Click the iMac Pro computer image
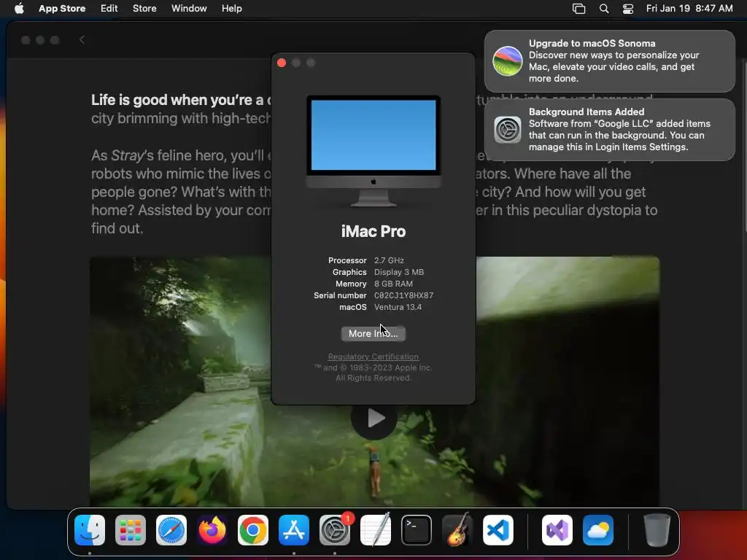747x560 pixels. coord(373,151)
